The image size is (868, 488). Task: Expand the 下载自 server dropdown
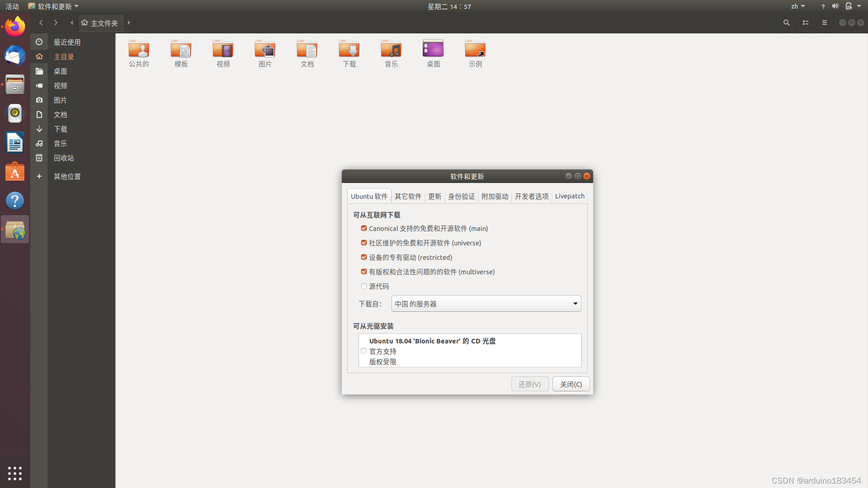[x=486, y=304]
